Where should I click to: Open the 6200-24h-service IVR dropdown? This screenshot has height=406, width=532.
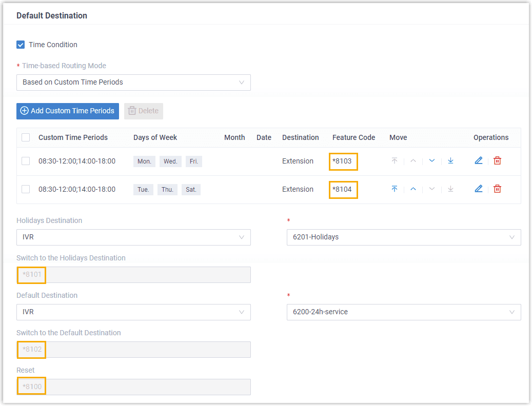tap(403, 312)
